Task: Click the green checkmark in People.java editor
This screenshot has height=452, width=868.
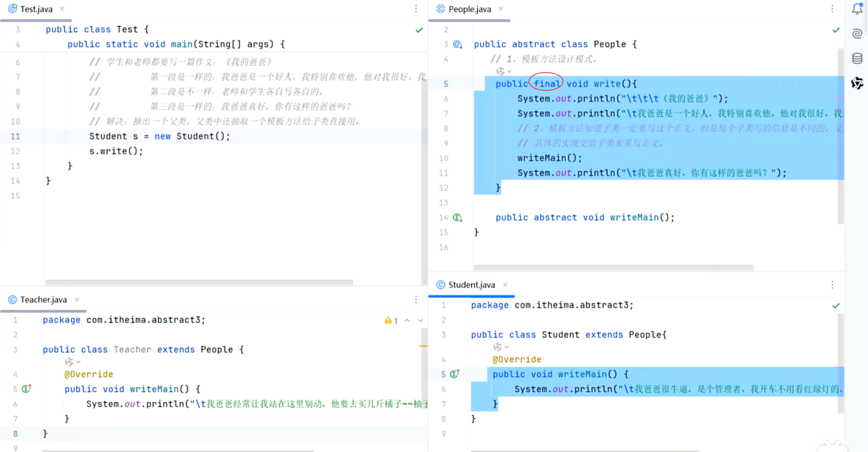Action: 836,30
